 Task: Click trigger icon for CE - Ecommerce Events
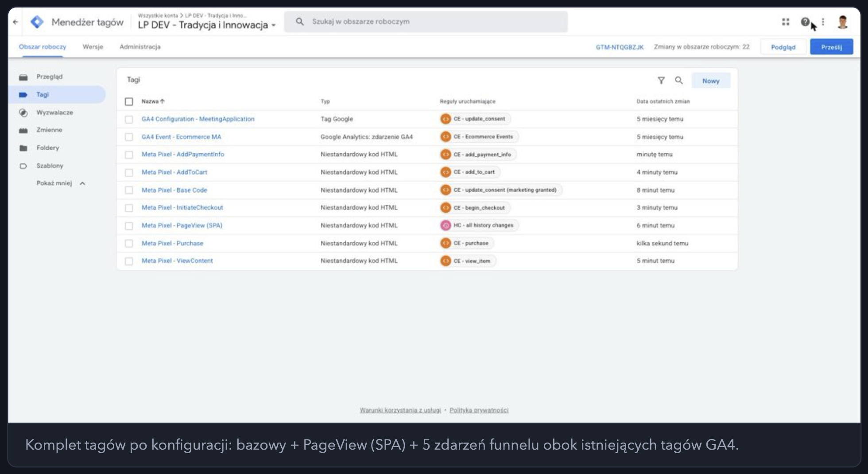tap(446, 136)
